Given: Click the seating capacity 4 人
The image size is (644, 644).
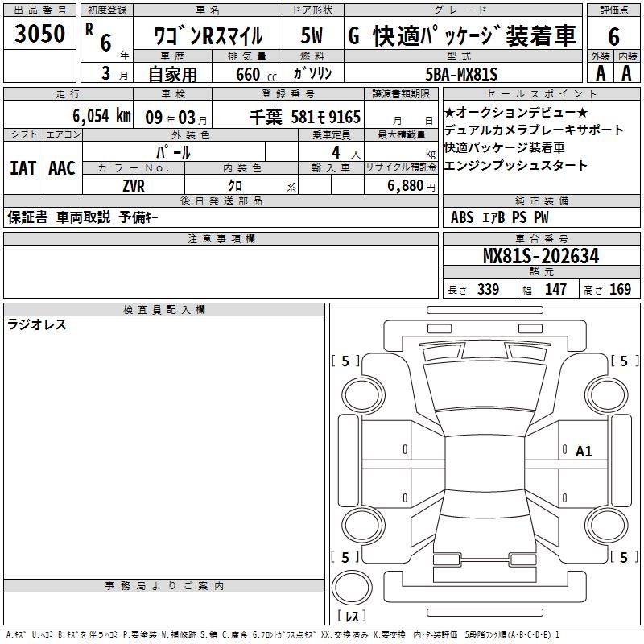Looking at the screenshot, I should [x=346, y=153].
